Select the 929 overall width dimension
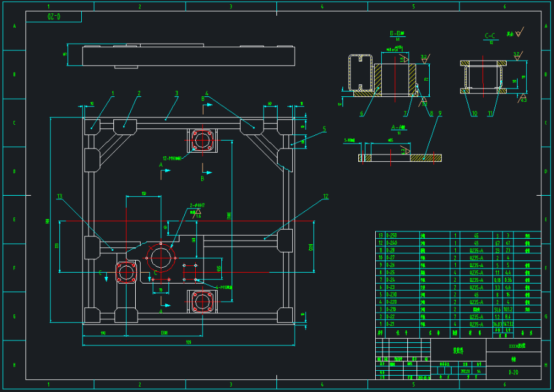Viewport: 554px width, 392px height. pos(189,342)
